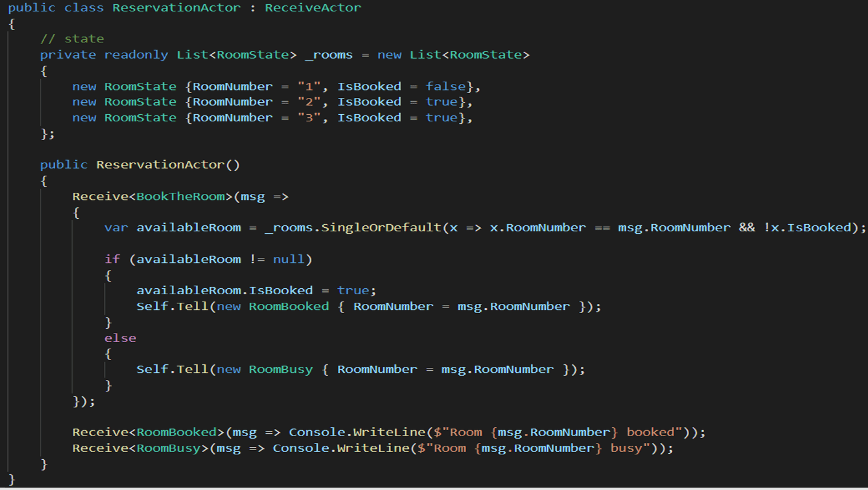Click the "Room {msg.RoomNumber} busy" string

click(538, 448)
